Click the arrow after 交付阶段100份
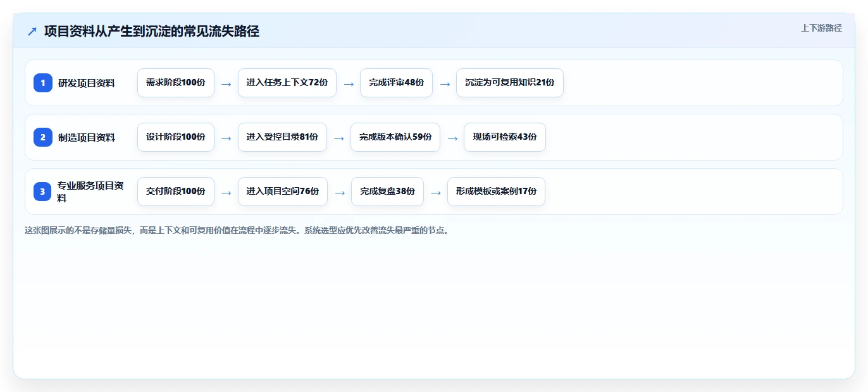 tap(226, 192)
